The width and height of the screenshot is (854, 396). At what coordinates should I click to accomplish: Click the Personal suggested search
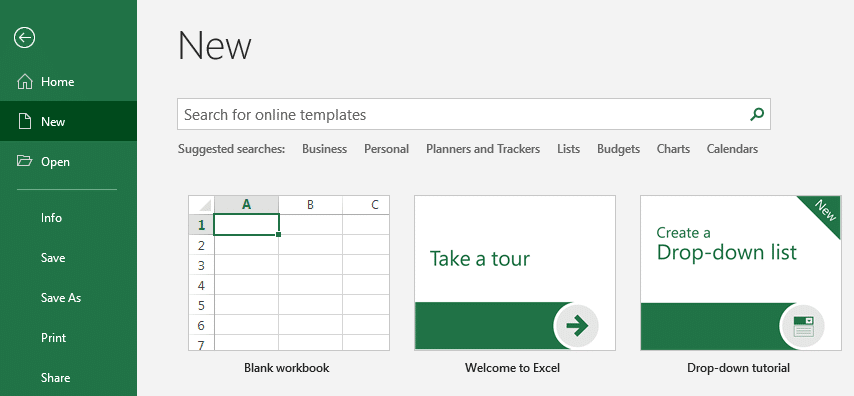(387, 149)
